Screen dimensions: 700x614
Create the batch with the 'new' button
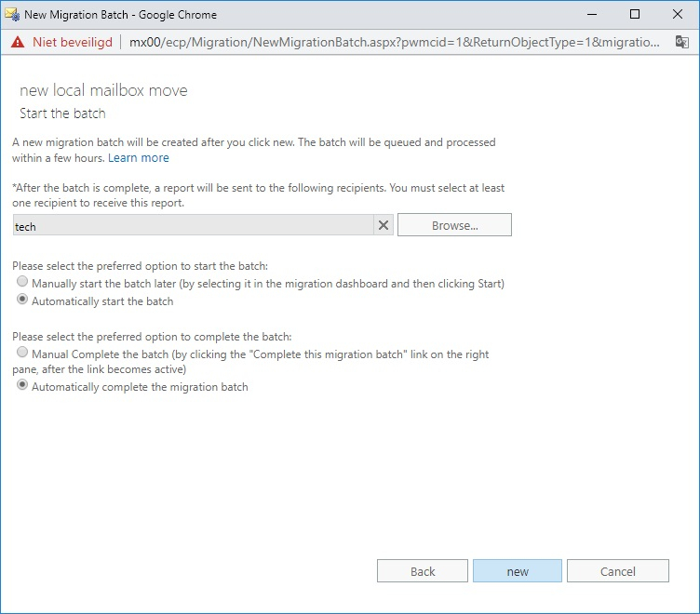coord(518,571)
